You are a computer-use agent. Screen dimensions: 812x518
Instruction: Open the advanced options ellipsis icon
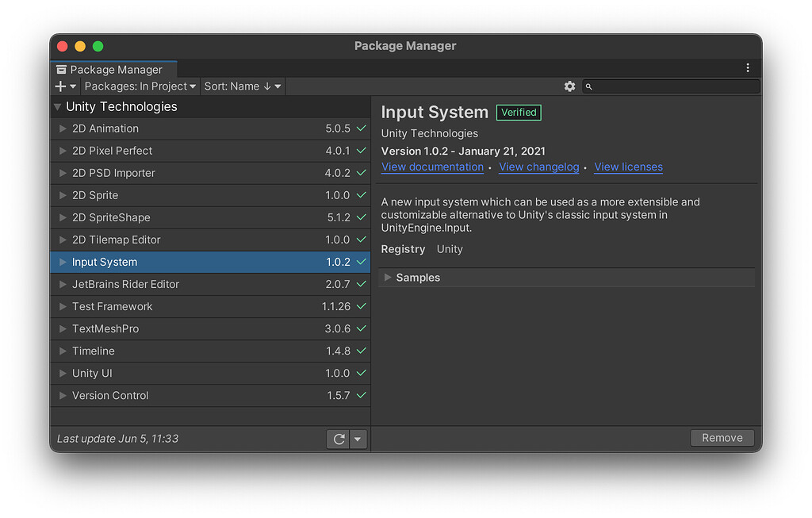[748, 68]
